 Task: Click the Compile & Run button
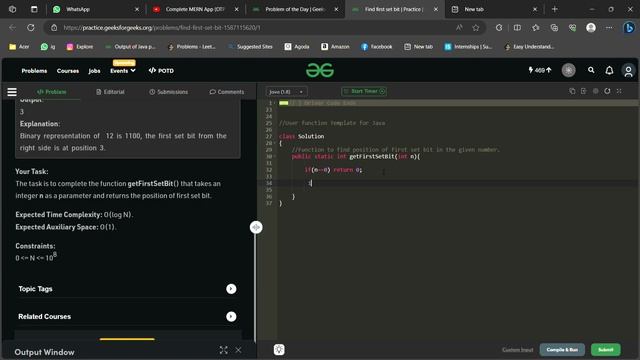click(x=562, y=349)
